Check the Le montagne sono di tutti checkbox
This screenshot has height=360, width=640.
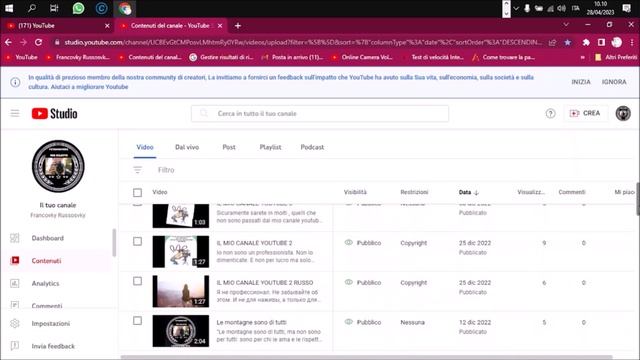pos(138,321)
